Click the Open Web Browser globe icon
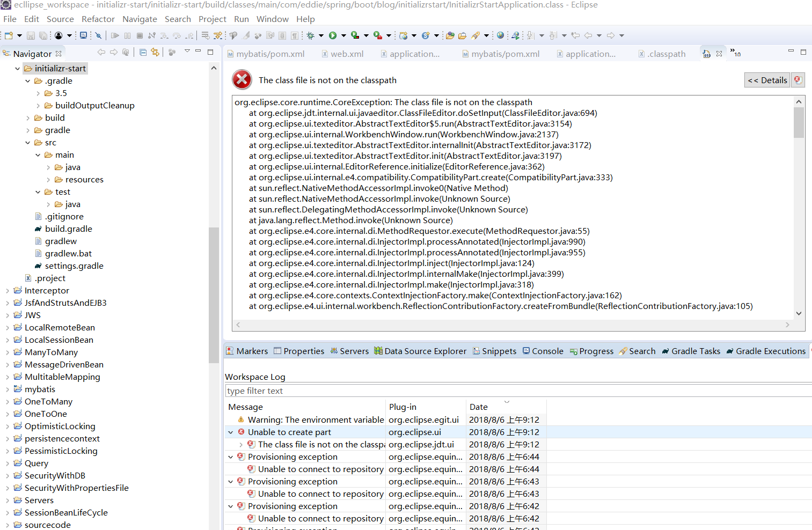Viewport: 812px width, 530px height. coord(500,35)
